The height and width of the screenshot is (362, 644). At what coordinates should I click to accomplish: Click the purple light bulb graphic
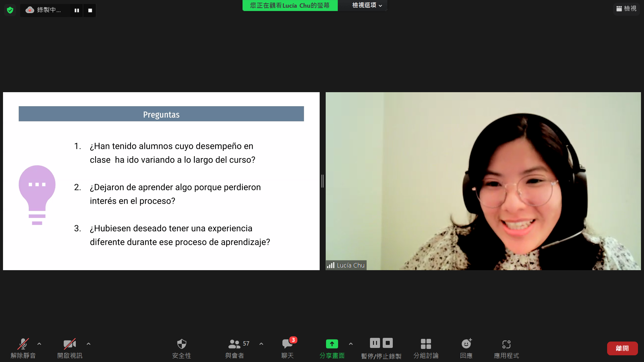[x=37, y=195]
